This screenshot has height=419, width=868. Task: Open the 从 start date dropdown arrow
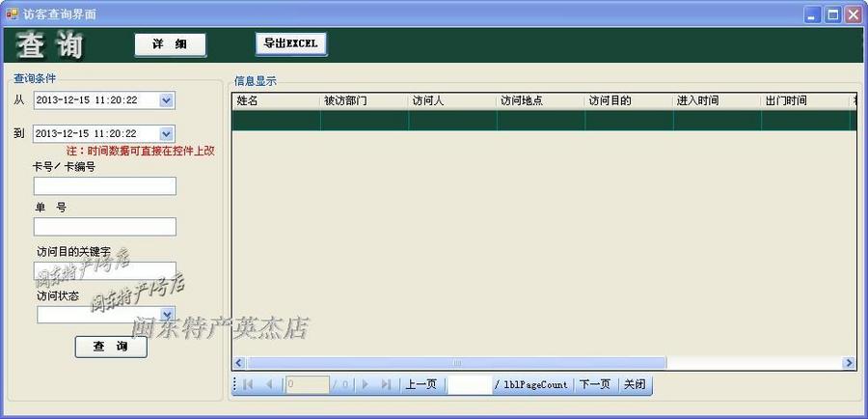coord(167,100)
